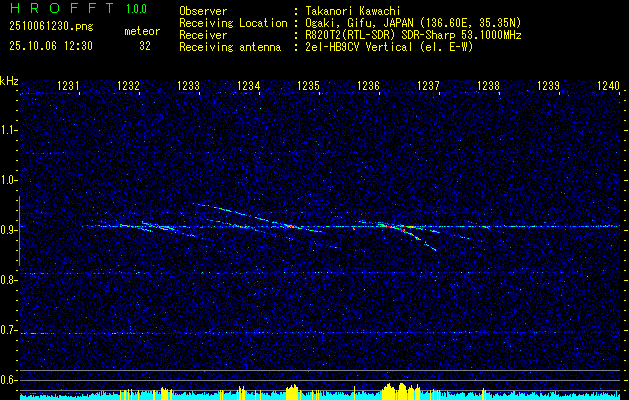Click the 1236 time axis marker
Image resolution: width=629 pixels, height=400 pixels.
tap(368, 85)
